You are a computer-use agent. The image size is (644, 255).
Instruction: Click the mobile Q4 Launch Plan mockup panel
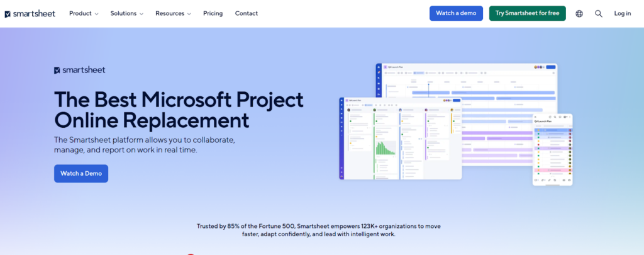click(553, 151)
